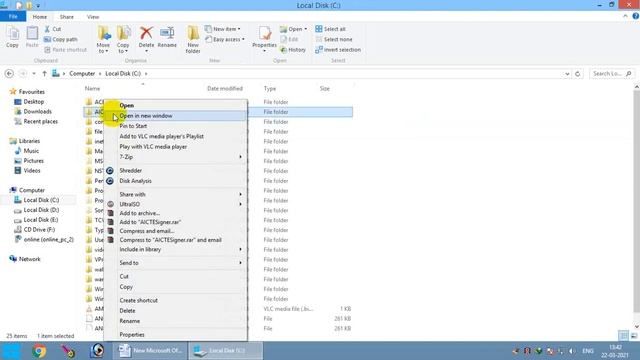Viewport: 640px width, 360px height.
Task: Select Recent places in navigation pane
Action: 40,122
